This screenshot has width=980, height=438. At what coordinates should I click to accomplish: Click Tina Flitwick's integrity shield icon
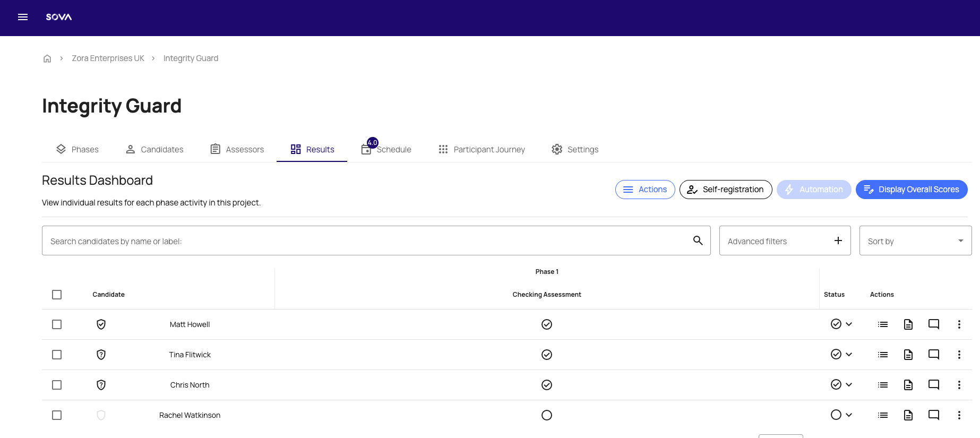(x=101, y=355)
